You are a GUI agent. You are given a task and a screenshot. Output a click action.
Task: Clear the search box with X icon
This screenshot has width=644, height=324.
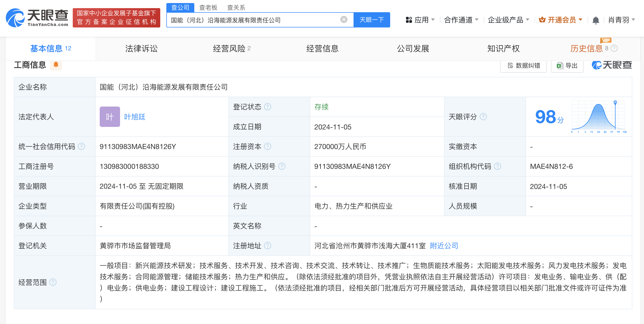click(x=344, y=20)
